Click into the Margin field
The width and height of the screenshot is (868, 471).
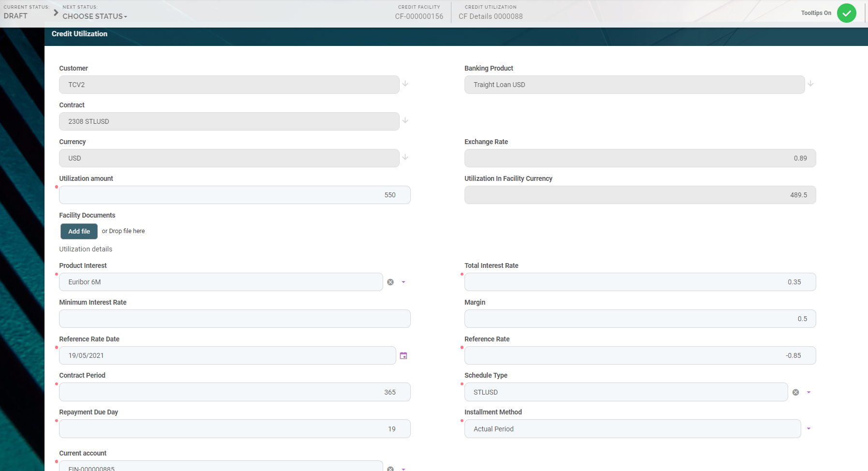point(640,319)
